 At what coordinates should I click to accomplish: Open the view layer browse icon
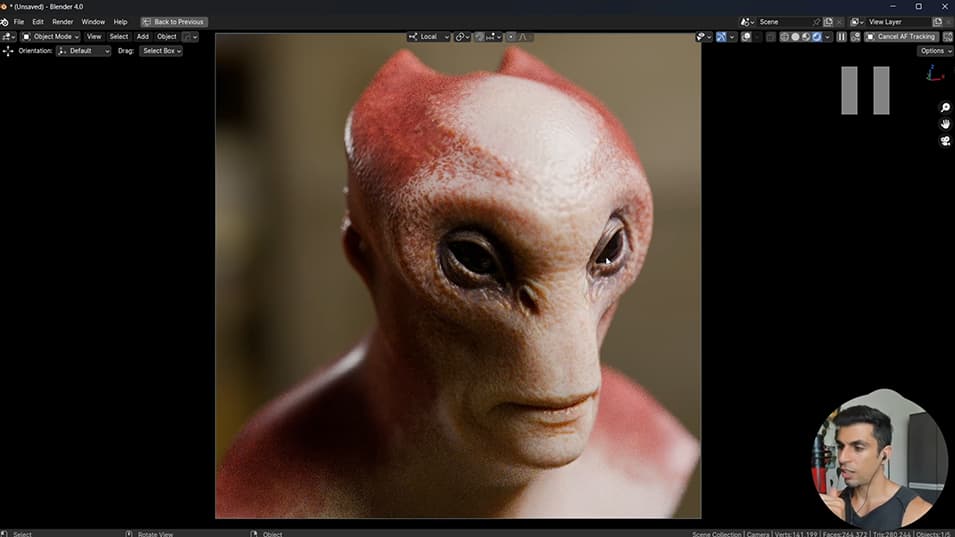pyautogui.click(x=857, y=22)
